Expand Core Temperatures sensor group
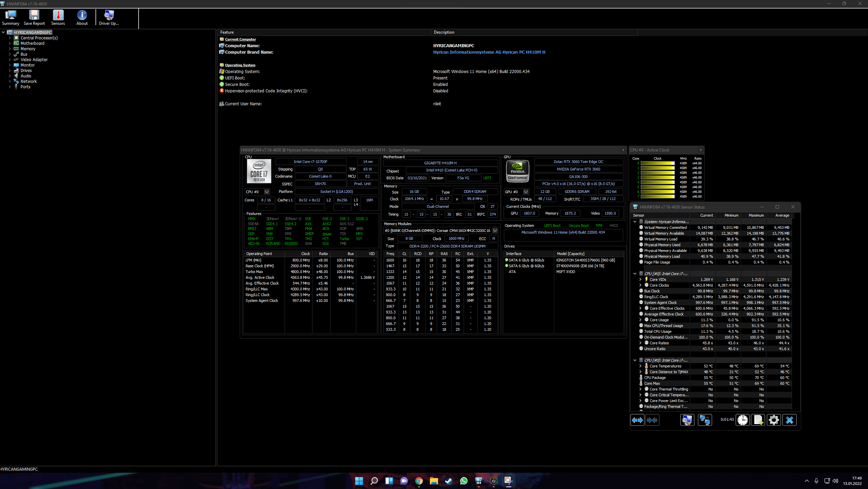Viewport: 868px width, 489px height. (640, 366)
